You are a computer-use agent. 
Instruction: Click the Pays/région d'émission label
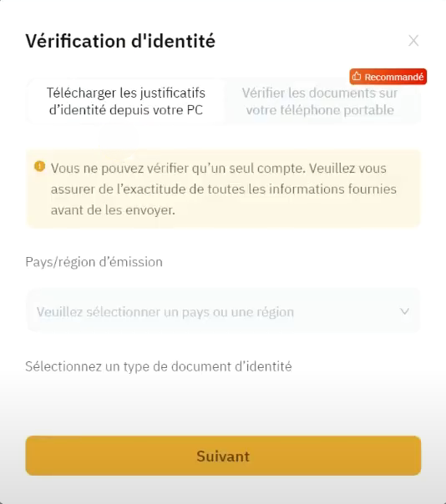(94, 262)
